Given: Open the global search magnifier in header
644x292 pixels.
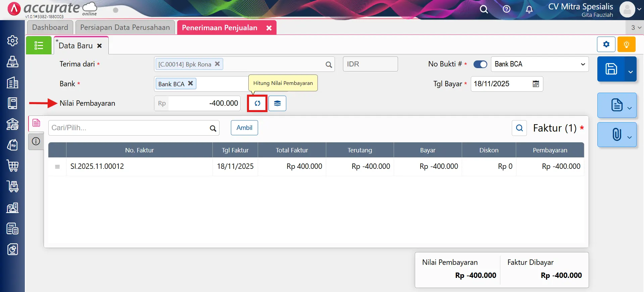Looking at the screenshot, I should pyautogui.click(x=484, y=9).
